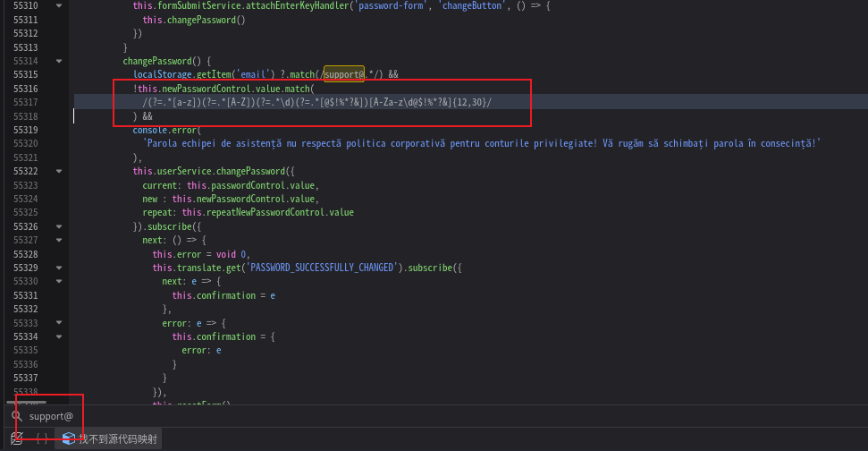Fold the error callback at line 55333

click(59, 322)
